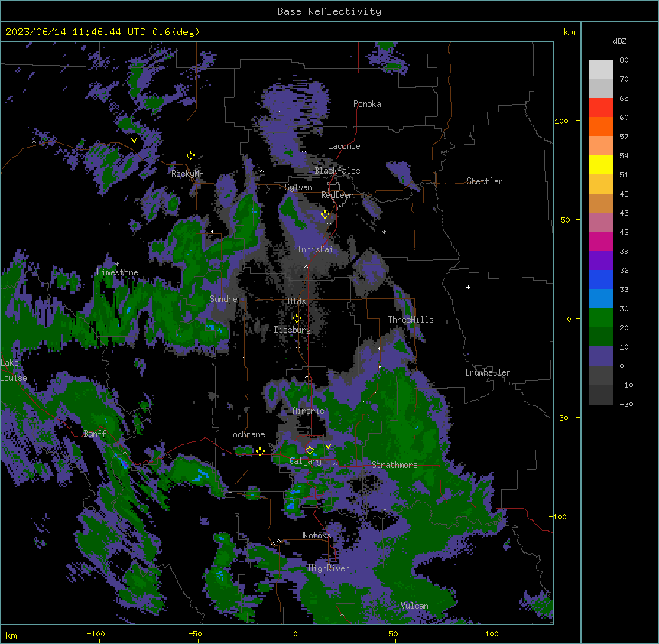The width and height of the screenshot is (659, 644).
Task: Click the -50 tick on the bottom axis
Action: point(195,634)
